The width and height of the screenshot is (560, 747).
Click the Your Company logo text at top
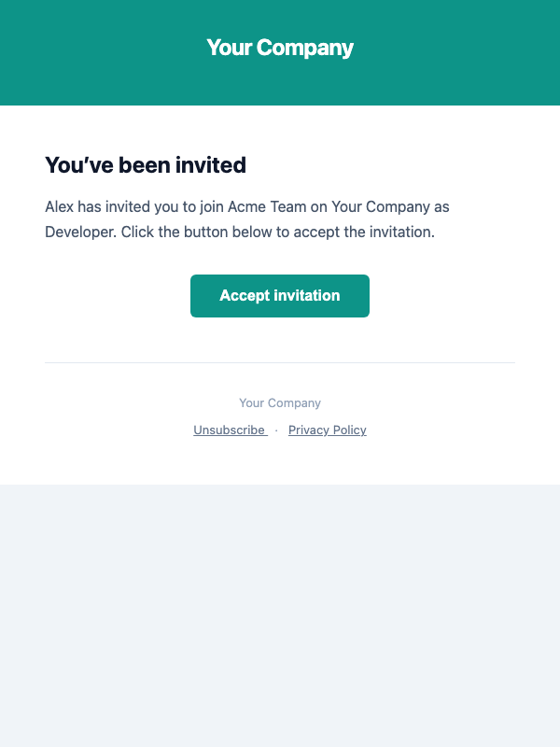pyautogui.click(x=279, y=47)
